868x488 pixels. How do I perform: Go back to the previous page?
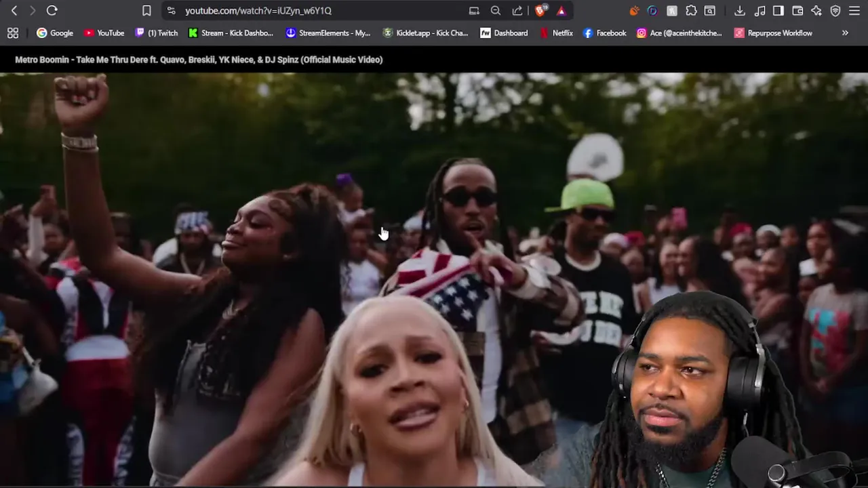pos(14,11)
